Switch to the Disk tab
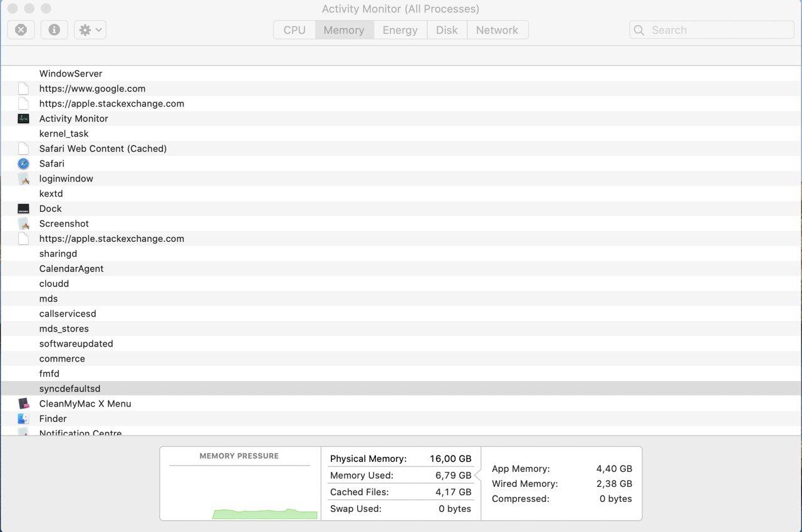Screen dimensions: 802x532 [x=447, y=30]
